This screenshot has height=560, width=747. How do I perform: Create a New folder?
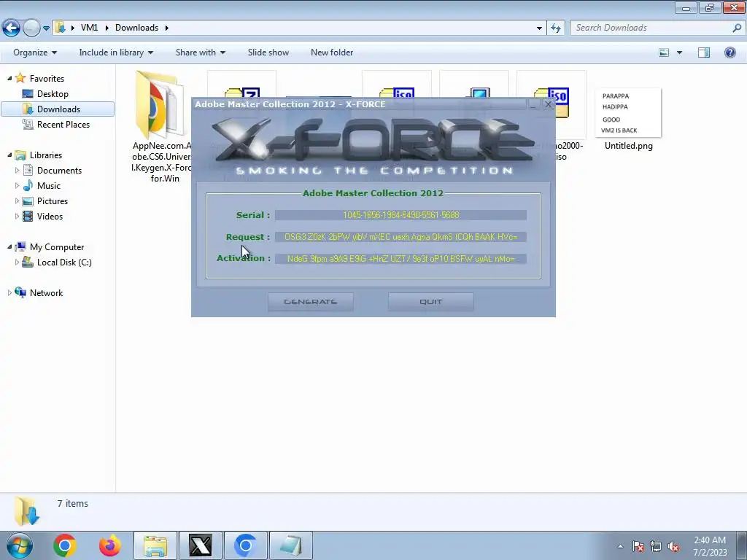pos(332,52)
